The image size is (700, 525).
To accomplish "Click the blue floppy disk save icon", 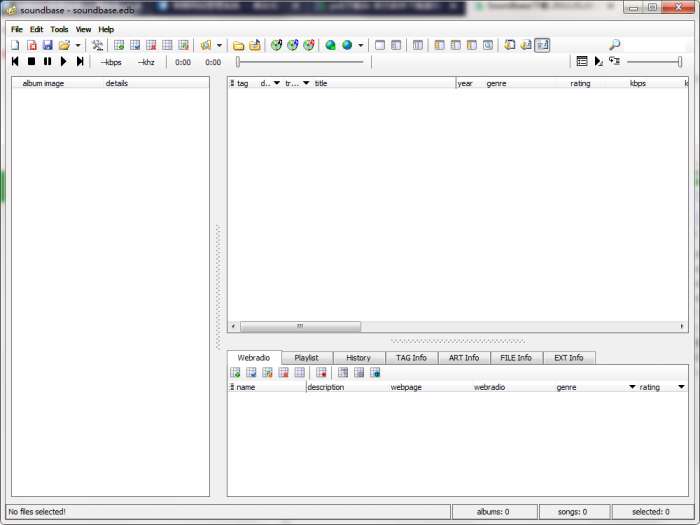I will click(x=47, y=45).
